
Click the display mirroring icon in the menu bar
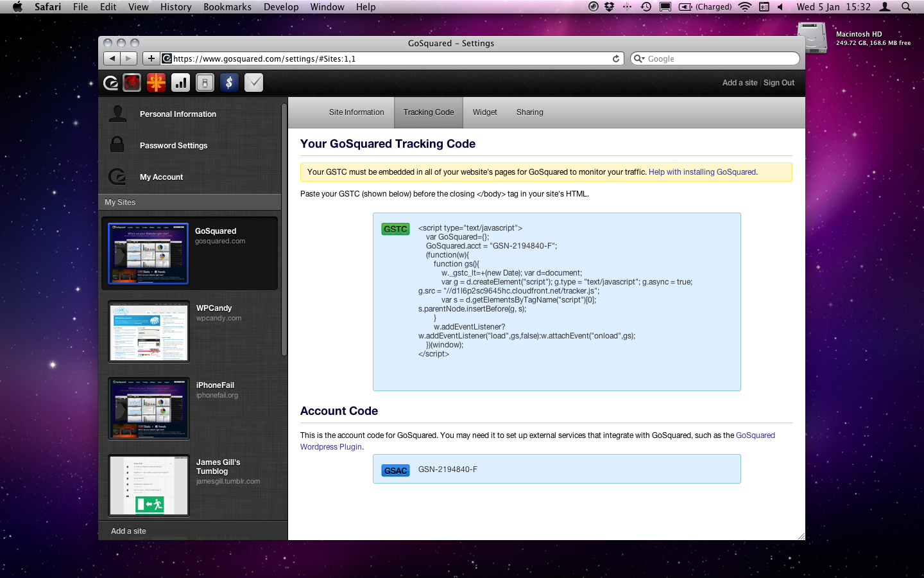point(665,7)
